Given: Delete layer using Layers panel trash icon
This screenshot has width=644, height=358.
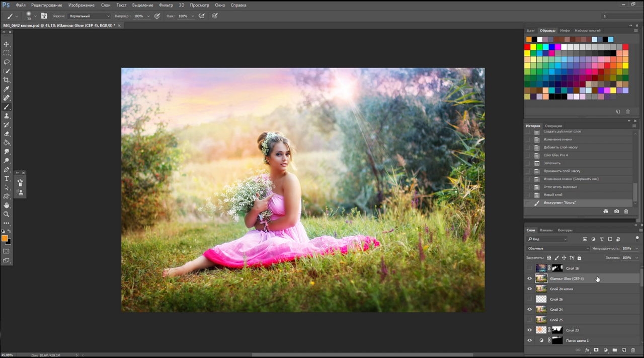Looking at the screenshot, I should (x=633, y=350).
